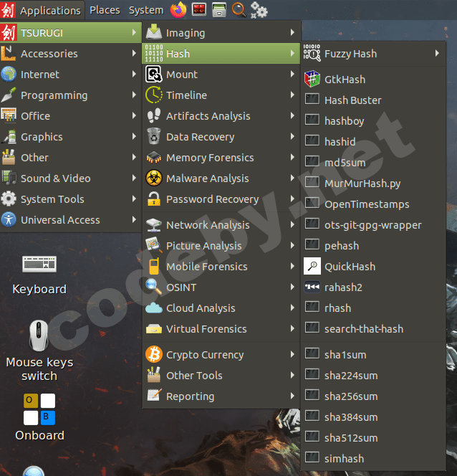The image size is (457, 476).
Task: Launch sha512sum
Action: click(x=373, y=437)
